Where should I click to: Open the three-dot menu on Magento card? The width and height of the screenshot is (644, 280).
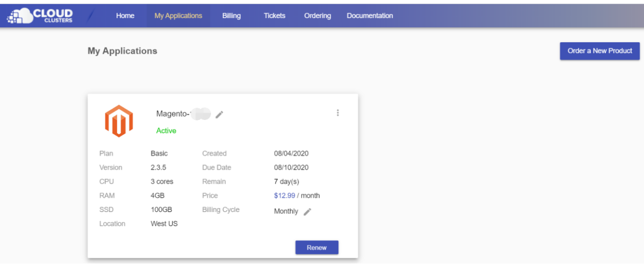(x=338, y=113)
